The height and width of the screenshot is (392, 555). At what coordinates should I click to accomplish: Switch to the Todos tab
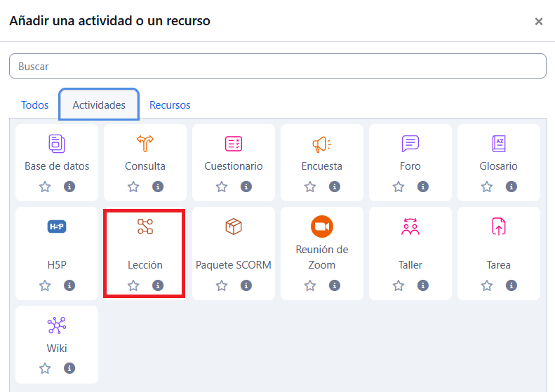point(35,105)
